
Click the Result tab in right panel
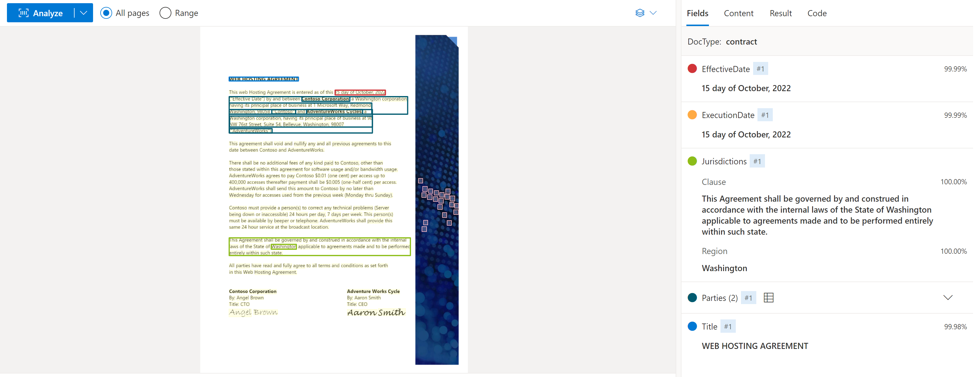coord(780,12)
